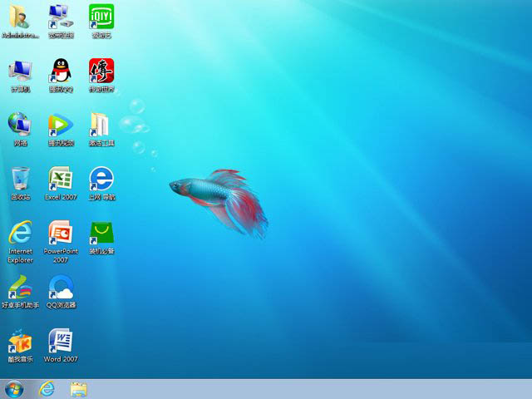Image resolution: width=532 pixels, height=399 pixels.
Task: Click the Tencent QQ penguin icon
Action: pyautogui.click(x=61, y=71)
